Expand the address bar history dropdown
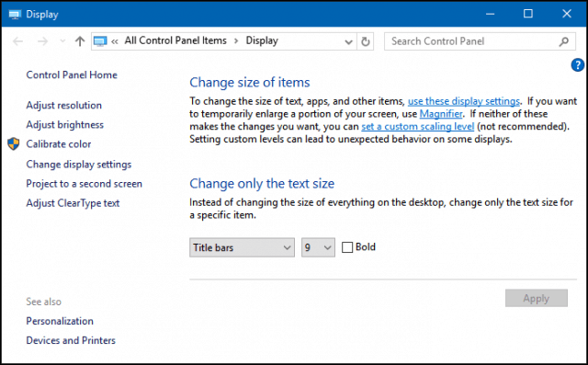588x365 pixels. point(348,41)
